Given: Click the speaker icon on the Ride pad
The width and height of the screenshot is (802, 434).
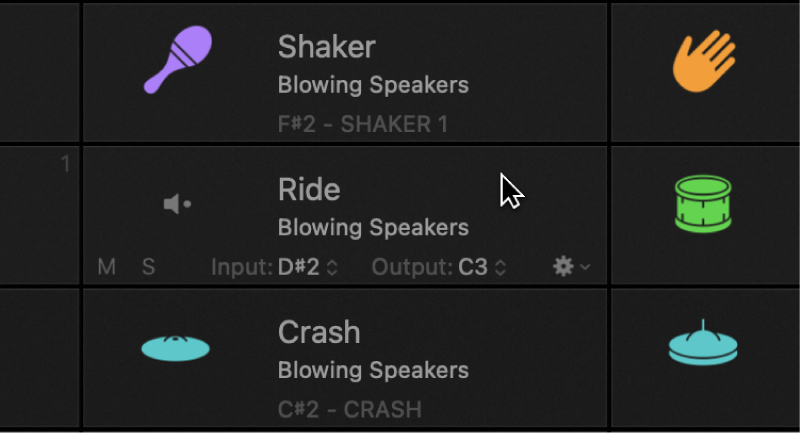Looking at the screenshot, I should click(x=176, y=204).
